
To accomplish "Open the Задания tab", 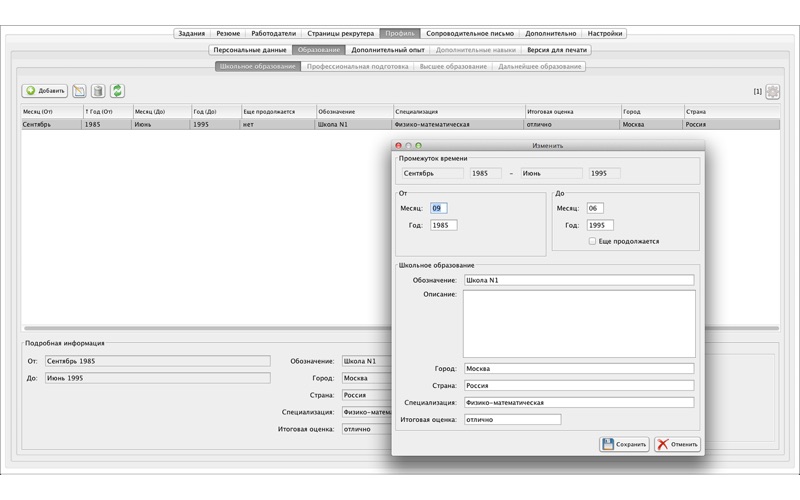I will point(191,33).
